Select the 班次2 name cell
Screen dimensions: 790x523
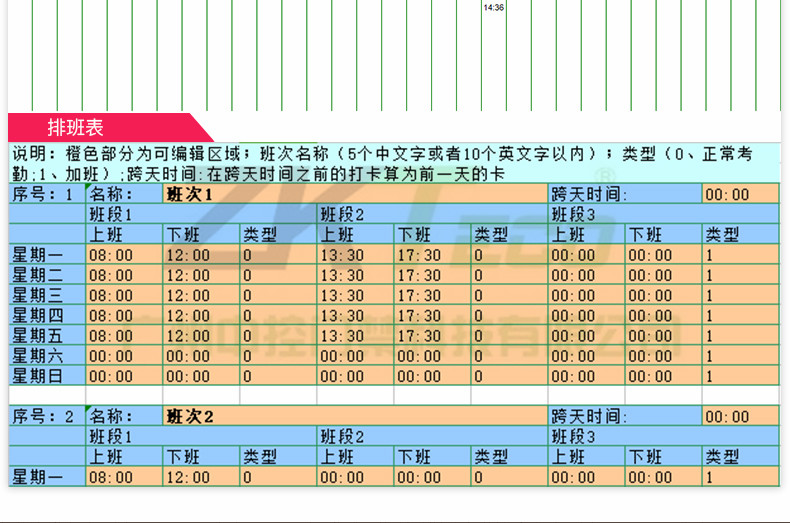189,416
